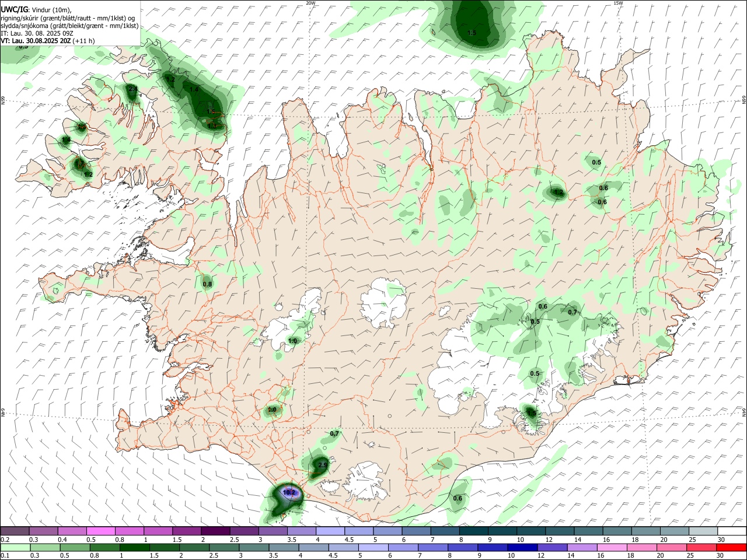The width and height of the screenshot is (747, 560).
Task: Click the 0.8 precipitation value label
Action: (x=207, y=285)
